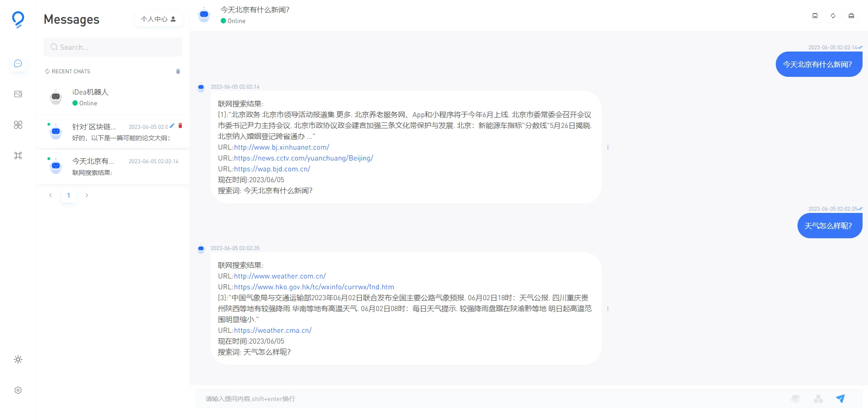The image size is (868, 420).
Task: Select the '今天北京有...' conversation in the list
Action: click(x=113, y=167)
